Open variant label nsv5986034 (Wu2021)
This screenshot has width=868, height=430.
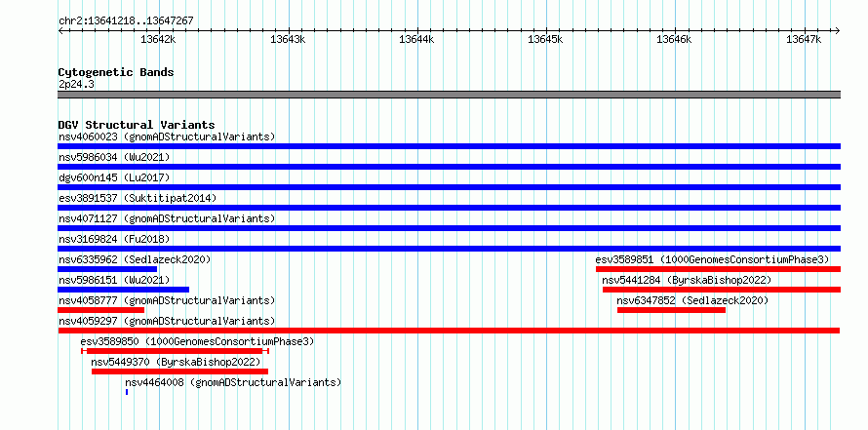114,157
